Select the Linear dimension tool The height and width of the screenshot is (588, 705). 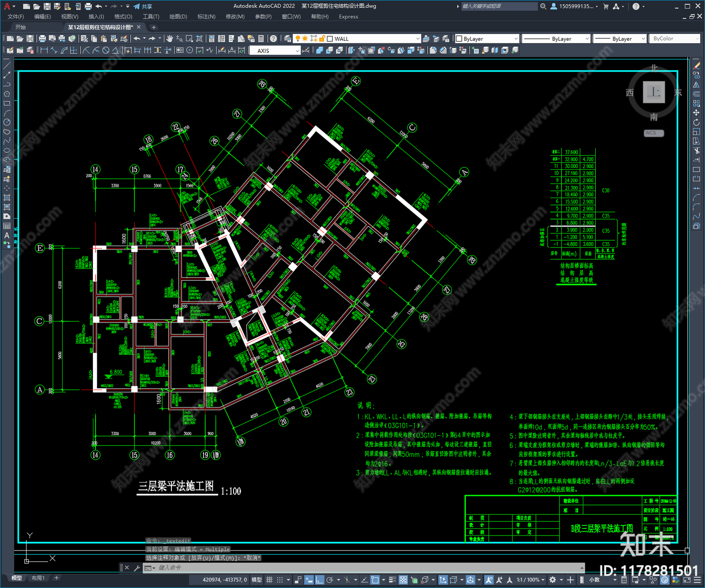click(44, 50)
